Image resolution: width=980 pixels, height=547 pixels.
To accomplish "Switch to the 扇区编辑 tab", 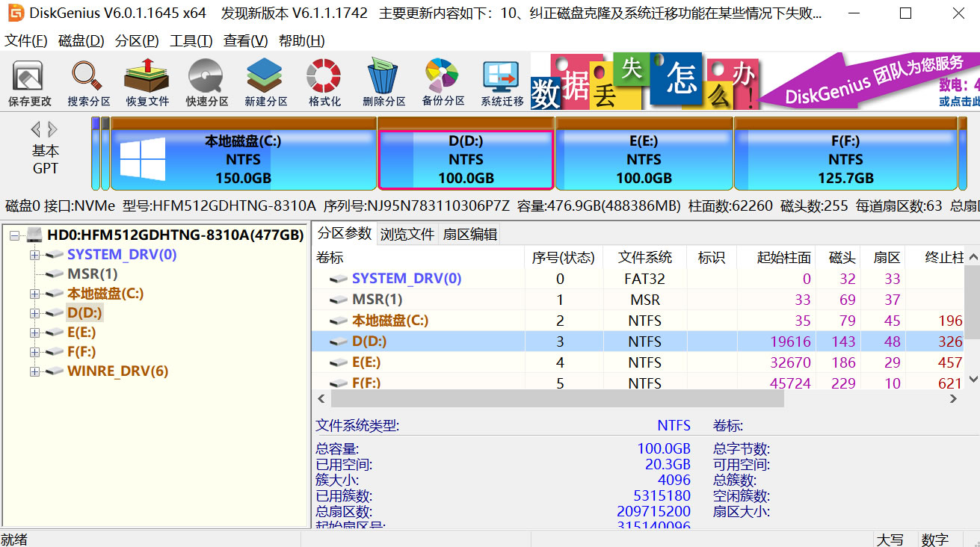I will point(469,235).
